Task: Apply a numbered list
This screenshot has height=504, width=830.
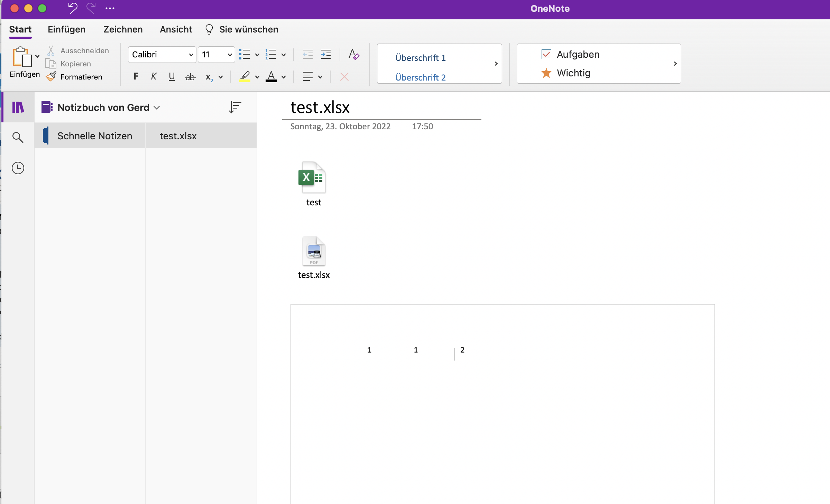Action: pos(271,55)
